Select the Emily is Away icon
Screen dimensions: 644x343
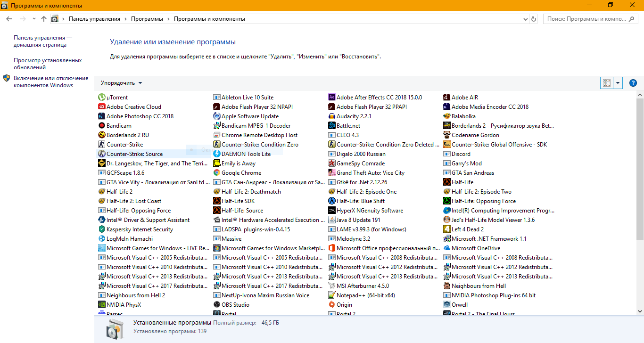pyautogui.click(x=216, y=163)
